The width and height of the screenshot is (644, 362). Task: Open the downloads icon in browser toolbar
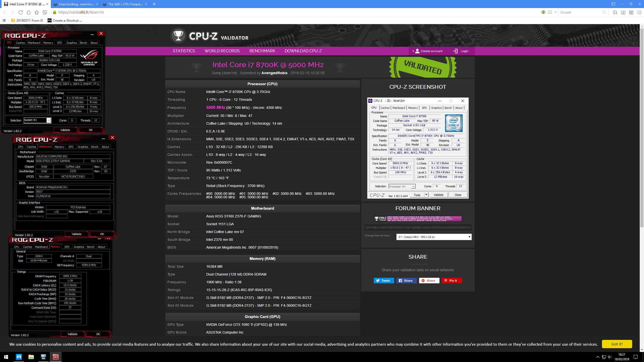coord(623,12)
